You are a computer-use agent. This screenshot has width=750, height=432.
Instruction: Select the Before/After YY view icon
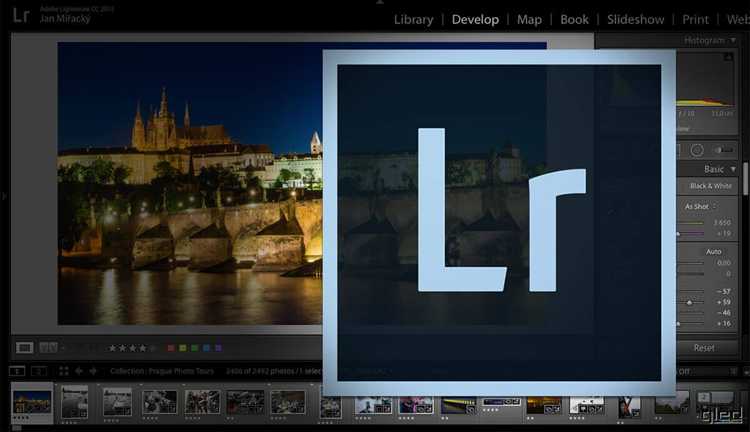[x=48, y=348]
